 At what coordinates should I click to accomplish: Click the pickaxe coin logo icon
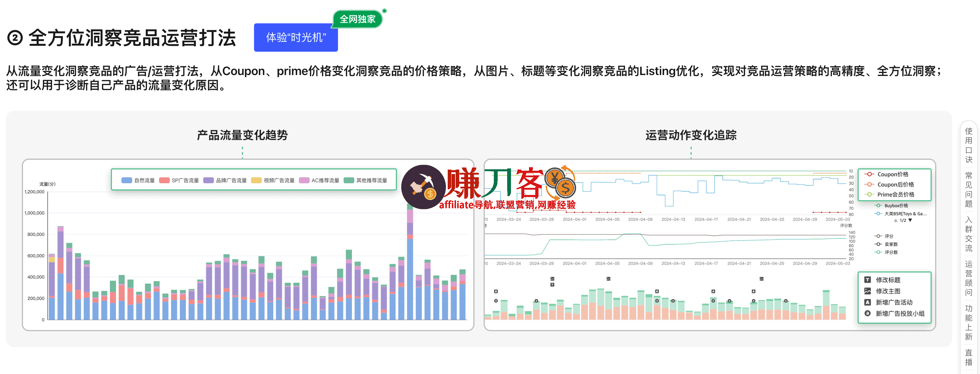423,187
